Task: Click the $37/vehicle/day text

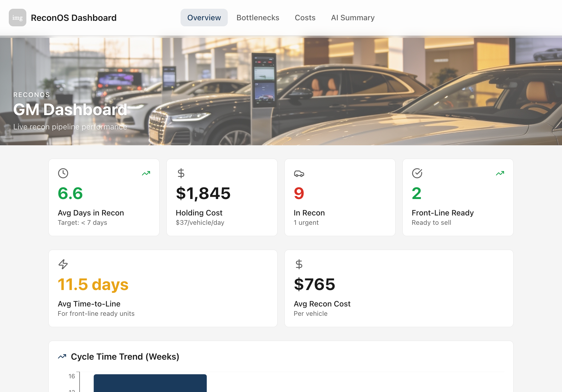Action: (x=200, y=223)
